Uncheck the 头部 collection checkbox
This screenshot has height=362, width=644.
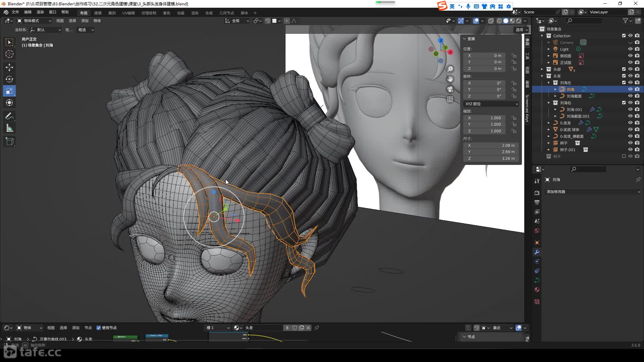click(x=624, y=69)
